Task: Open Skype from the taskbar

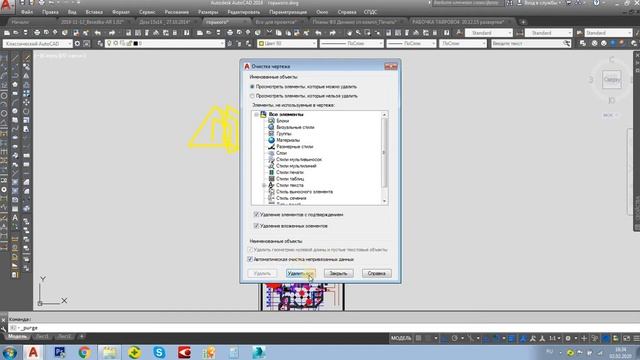Action: click(x=159, y=352)
